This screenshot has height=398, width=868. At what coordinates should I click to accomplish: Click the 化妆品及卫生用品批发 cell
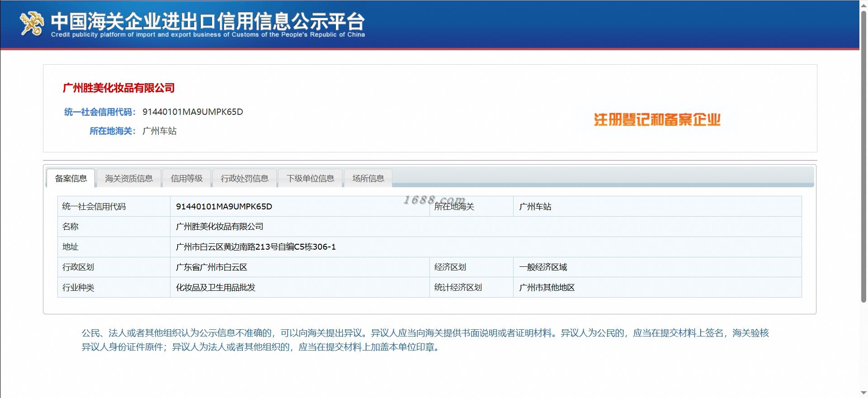(x=300, y=287)
